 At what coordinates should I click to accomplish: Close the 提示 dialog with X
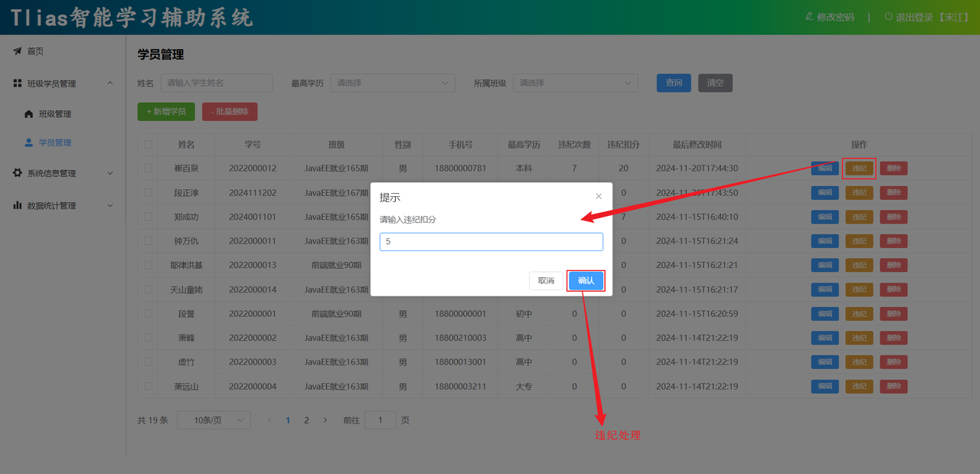(x=599, y=197)
